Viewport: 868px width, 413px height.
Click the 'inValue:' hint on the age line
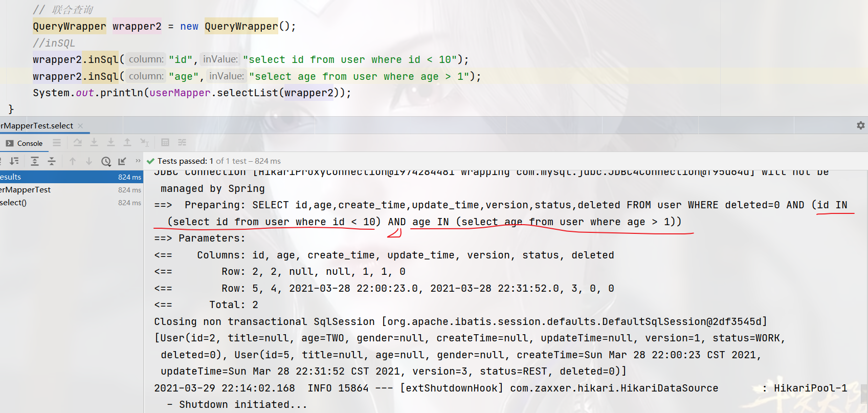[x=227, y=76]
